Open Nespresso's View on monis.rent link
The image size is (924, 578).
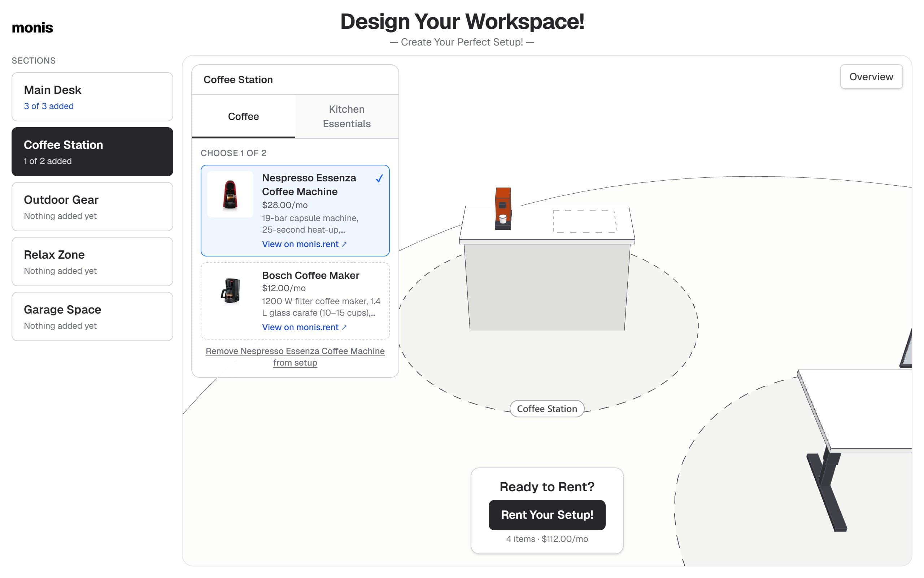304,244
